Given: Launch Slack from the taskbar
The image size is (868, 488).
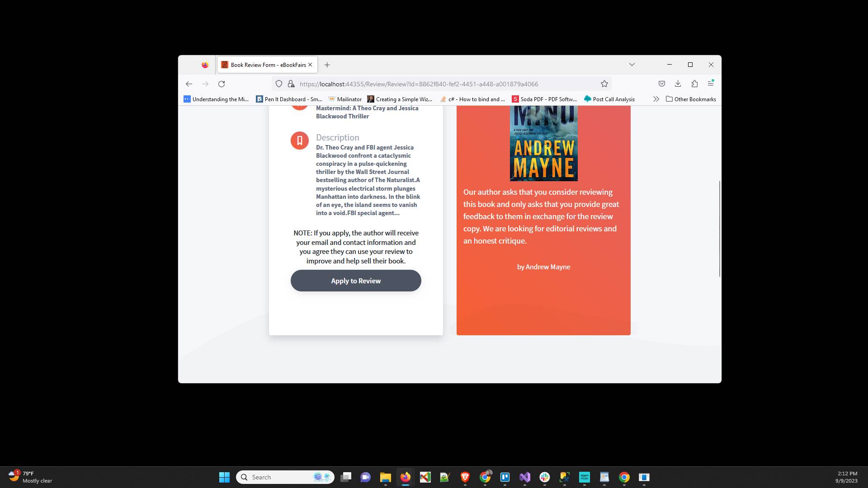Looking at the screenshot, I should 545,477.
